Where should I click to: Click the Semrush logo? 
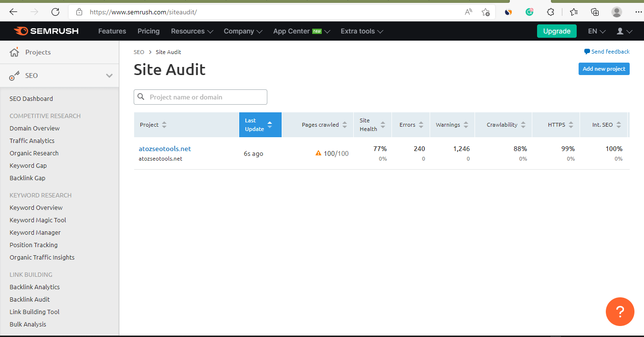coord(46,31)
